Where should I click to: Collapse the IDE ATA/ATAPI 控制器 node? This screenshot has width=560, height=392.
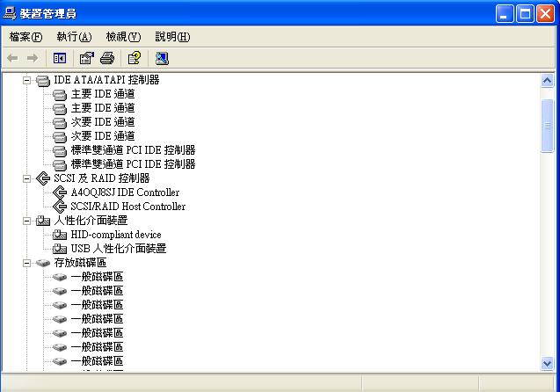[x=26, y=80]
